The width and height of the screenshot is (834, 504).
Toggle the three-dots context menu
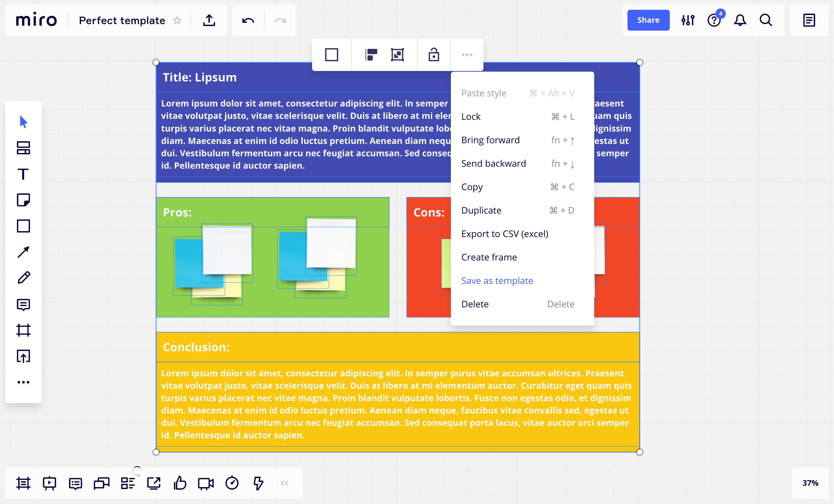pos(467,54)
